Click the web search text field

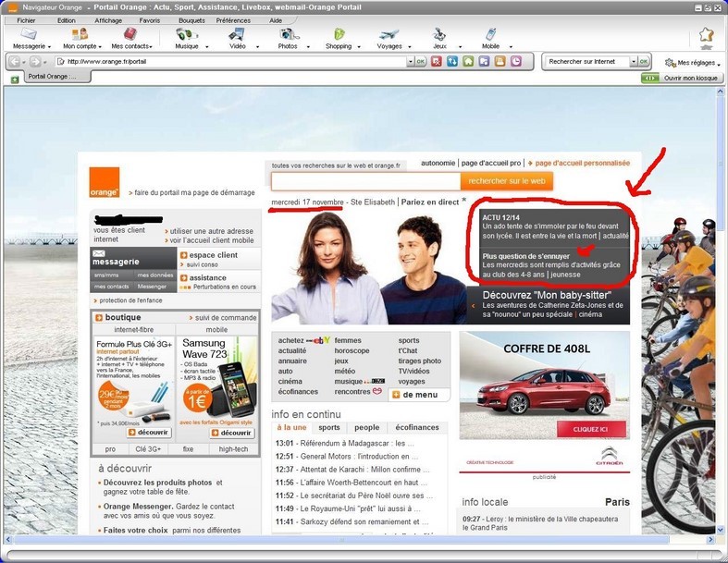tap(366, 181)
